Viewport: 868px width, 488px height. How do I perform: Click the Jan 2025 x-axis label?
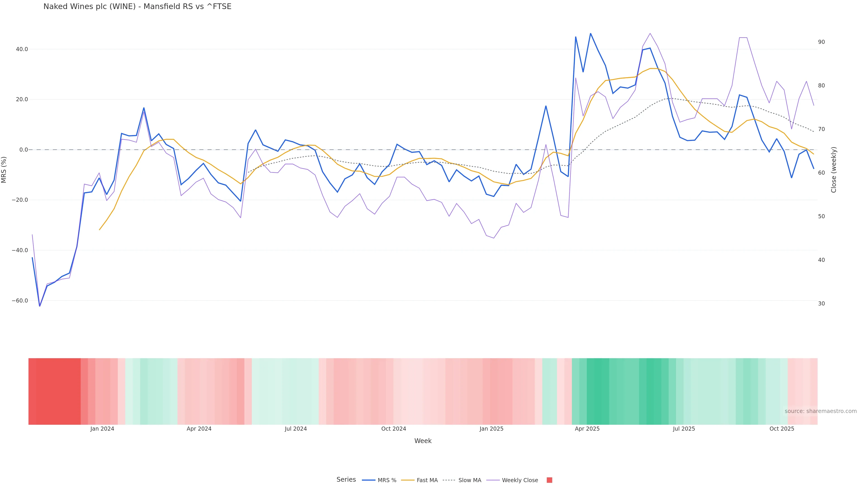tap(491, 429)
